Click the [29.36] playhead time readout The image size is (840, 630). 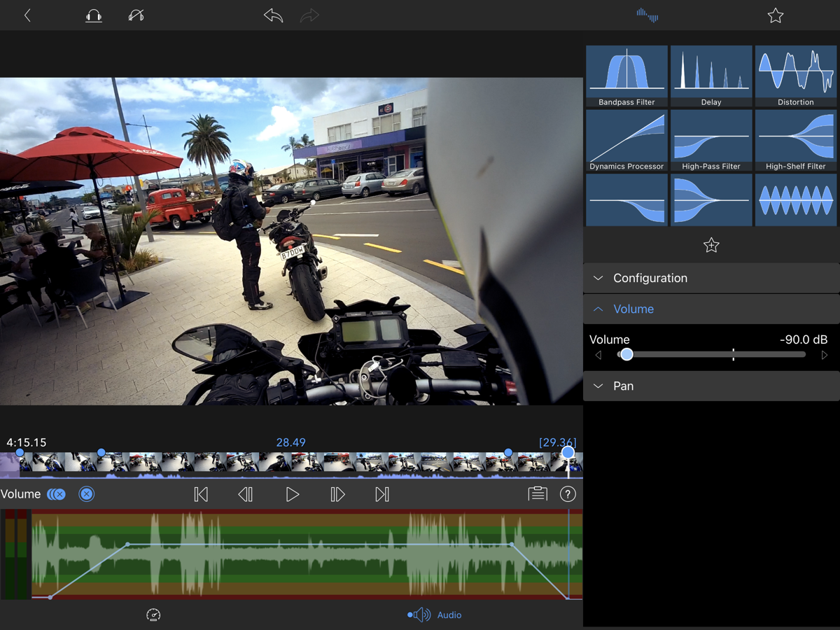[x=558, y=442]
